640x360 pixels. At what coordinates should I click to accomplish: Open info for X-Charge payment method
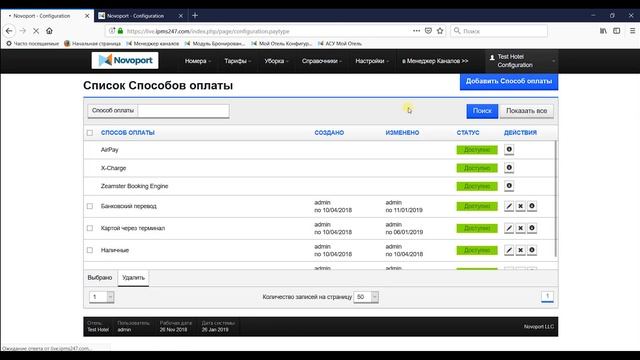pos(509,168)
